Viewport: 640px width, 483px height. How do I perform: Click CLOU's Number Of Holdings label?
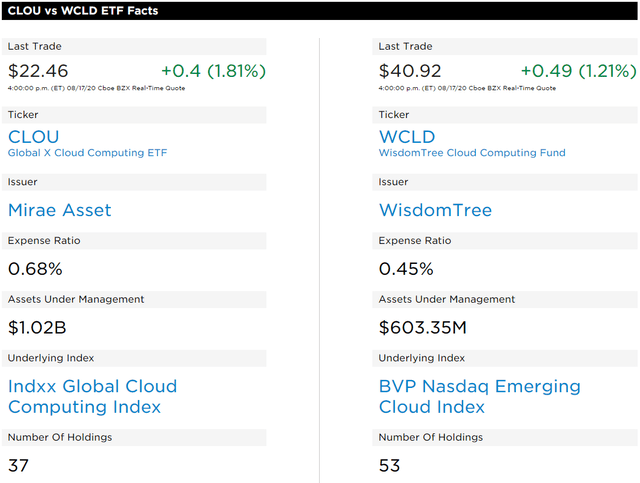coord(60,437)
